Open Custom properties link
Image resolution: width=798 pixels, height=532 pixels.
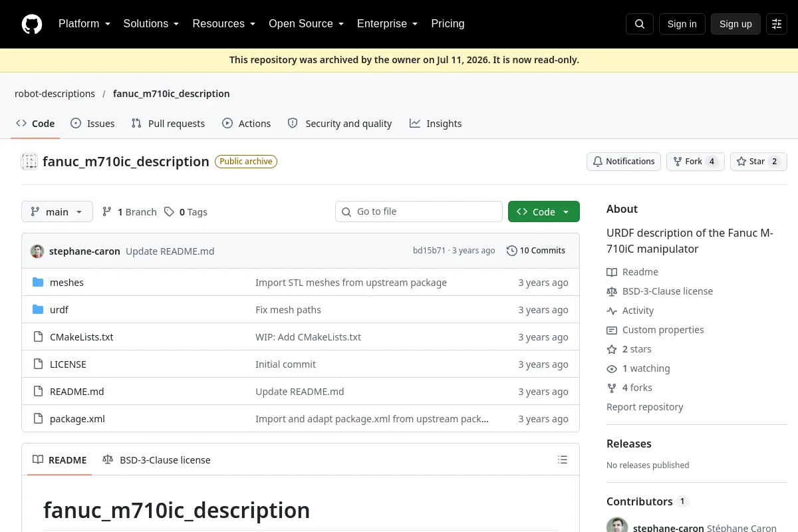pos(655,330)
